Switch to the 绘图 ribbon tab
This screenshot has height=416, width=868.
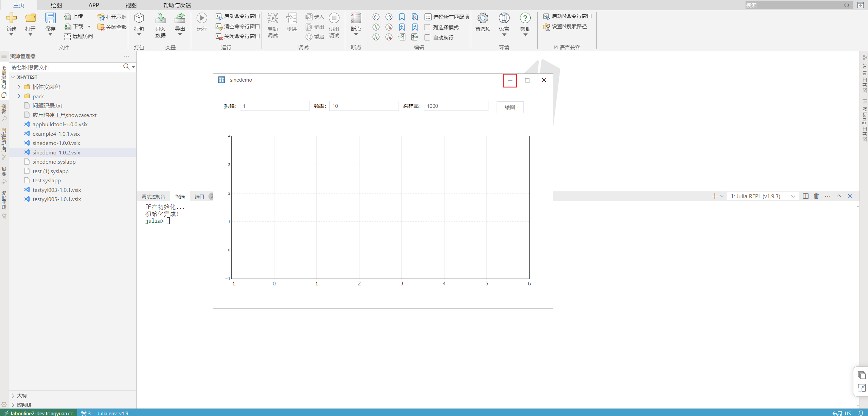pos(56,5)
